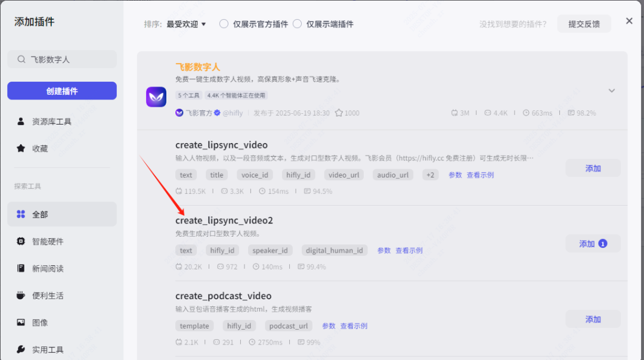Click the plugin search input field
This screenshot has width=644, height=360.
click(62, 60)
